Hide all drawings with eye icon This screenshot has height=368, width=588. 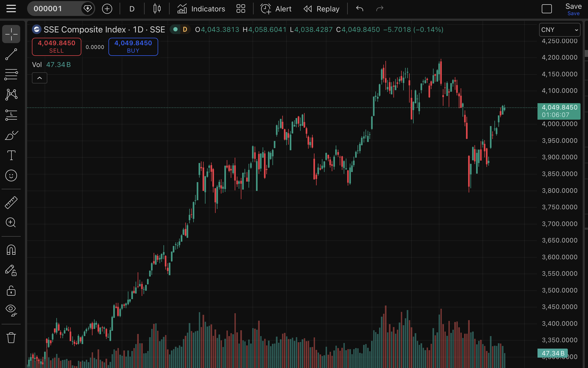tap(11, 310)
